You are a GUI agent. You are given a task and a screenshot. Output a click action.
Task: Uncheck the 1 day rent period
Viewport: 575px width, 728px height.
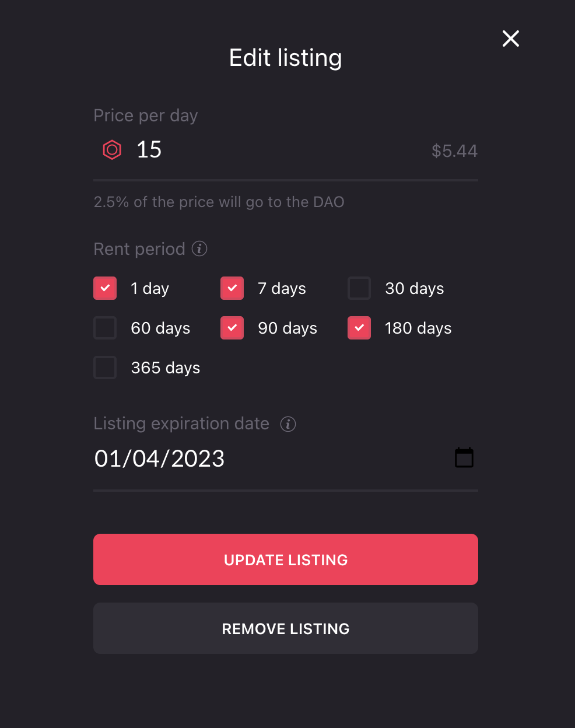click(x=105, y=288)
